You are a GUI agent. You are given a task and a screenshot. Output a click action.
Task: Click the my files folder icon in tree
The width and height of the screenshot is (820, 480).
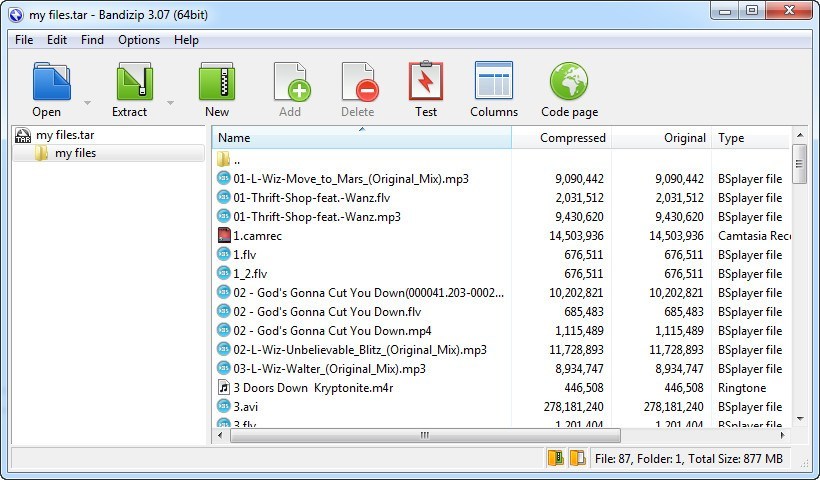[x=41, y=153]
